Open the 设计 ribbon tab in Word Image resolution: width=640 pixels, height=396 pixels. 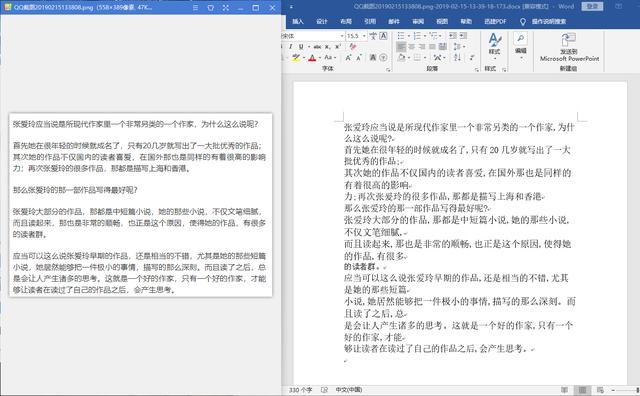click(322, 21)
